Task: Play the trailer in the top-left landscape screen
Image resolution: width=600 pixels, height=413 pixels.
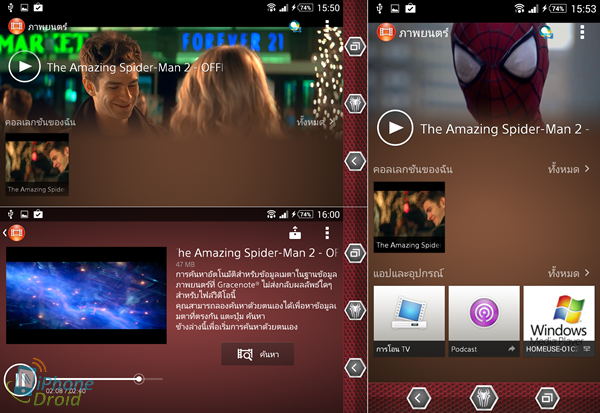Action: [24, 67]
